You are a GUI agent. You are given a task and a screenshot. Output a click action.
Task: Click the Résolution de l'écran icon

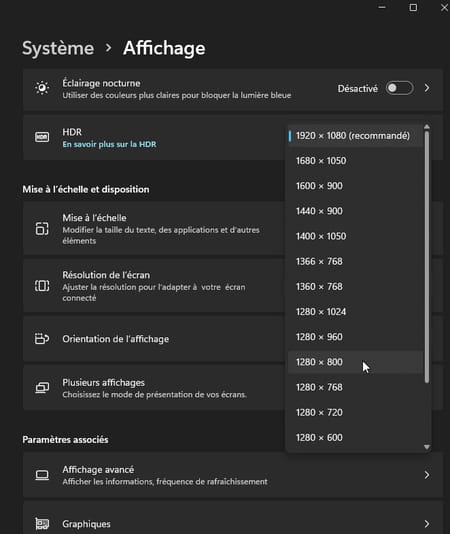coord(42,286)
